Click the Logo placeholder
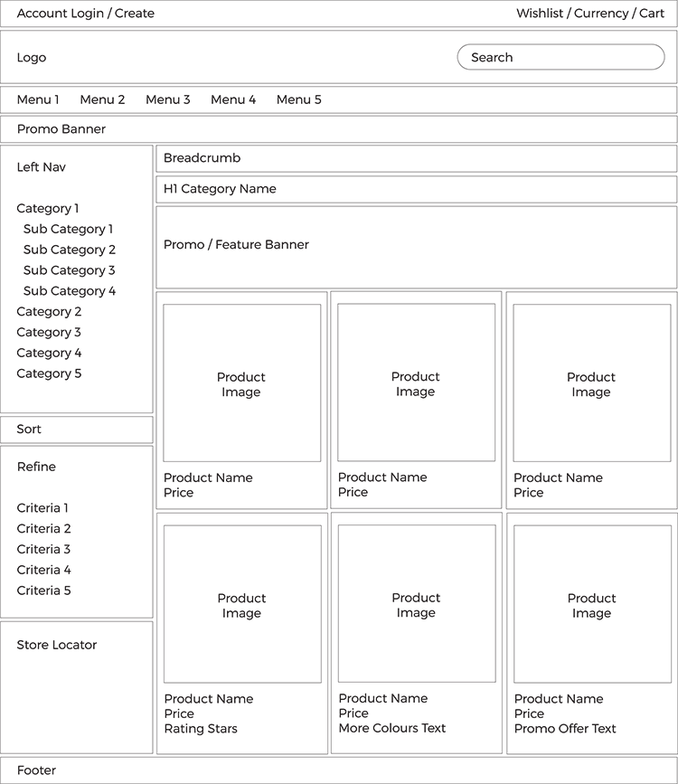 tap(32, 58)
